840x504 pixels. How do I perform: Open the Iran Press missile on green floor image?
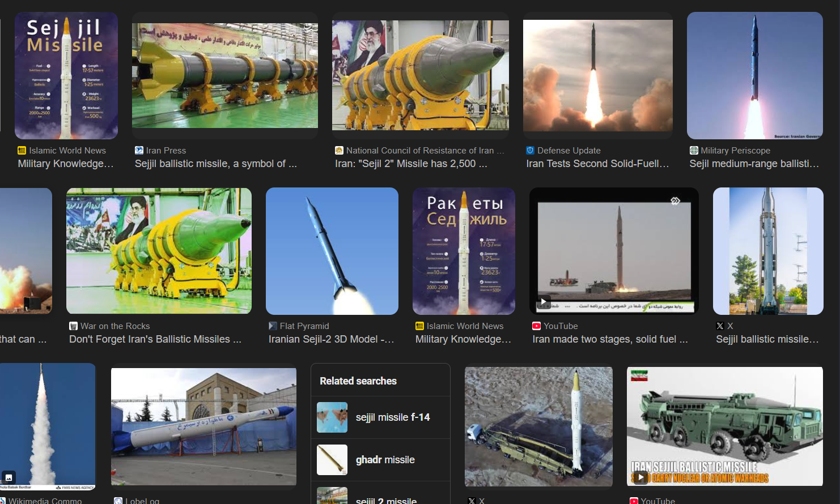(225, 76)
